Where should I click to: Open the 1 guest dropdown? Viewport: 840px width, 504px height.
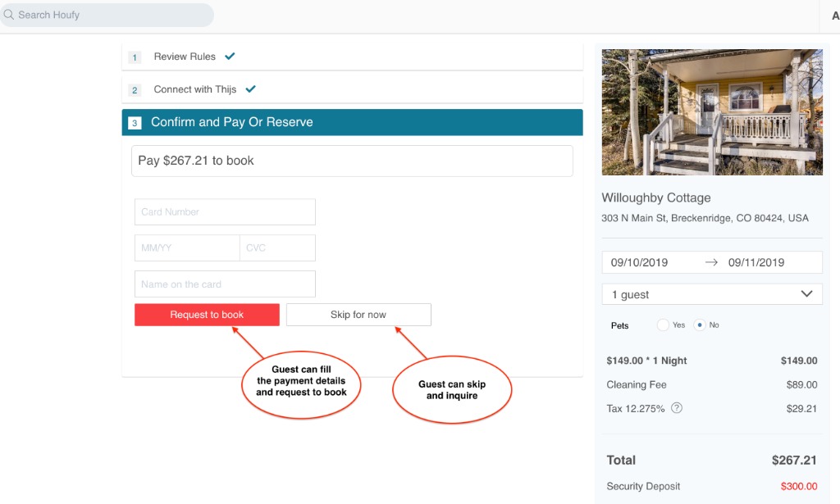tap(712, 293)
